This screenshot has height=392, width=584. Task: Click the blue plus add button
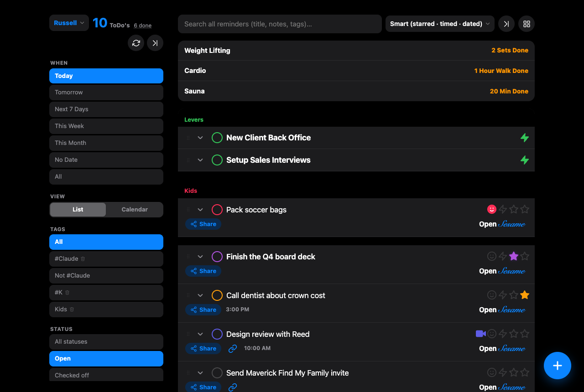click(x=558, y=366)
